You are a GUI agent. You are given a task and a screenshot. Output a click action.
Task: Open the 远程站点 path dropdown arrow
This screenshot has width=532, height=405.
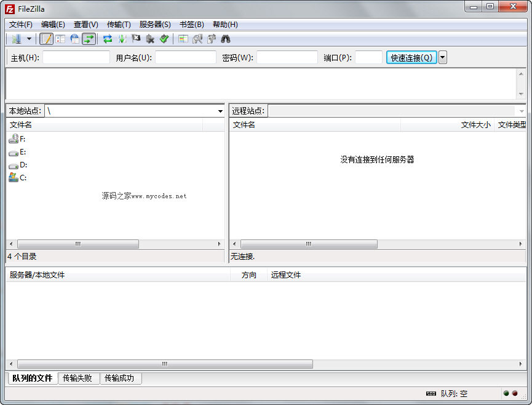point(522,111)
